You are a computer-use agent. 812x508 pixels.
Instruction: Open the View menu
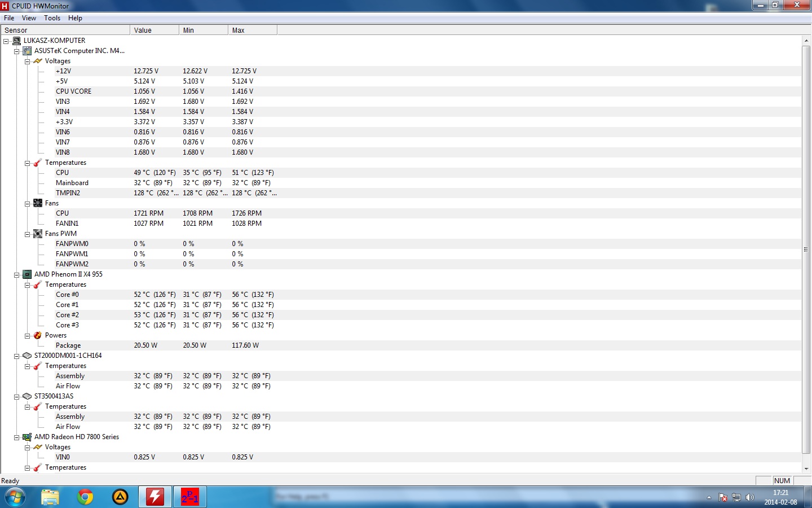click(x=29, y=18)
